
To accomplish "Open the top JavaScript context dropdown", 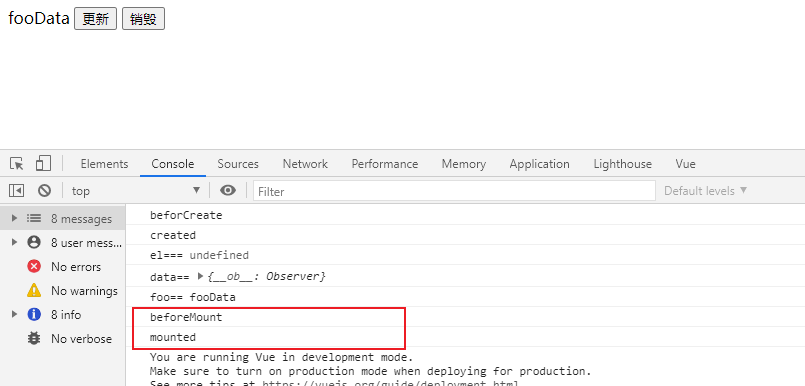I will tap(136, 191).
